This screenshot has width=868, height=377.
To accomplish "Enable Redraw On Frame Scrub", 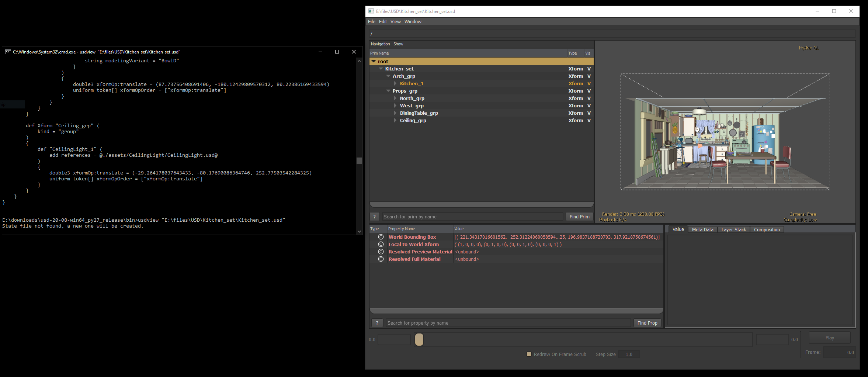I will click(x=529, y=354).
